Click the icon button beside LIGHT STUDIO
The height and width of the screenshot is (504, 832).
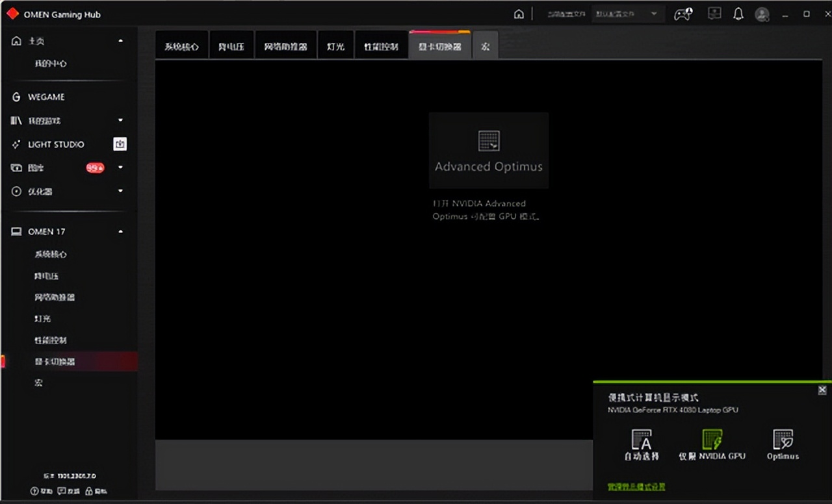(x=120, y=144)
